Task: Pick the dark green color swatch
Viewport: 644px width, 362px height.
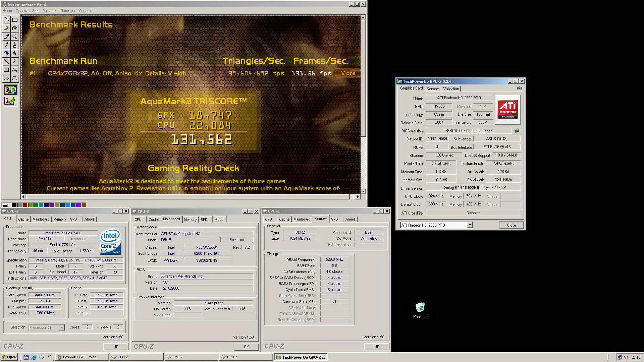Action: point(36,205)
